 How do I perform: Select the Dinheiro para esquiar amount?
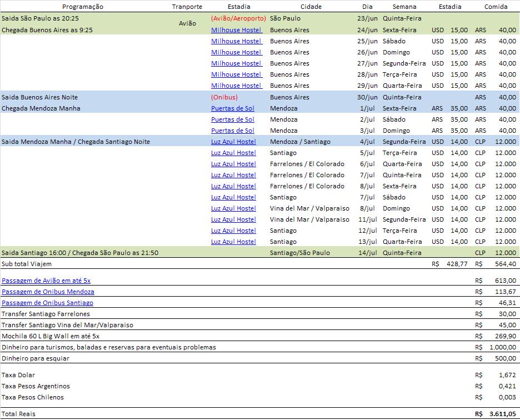pyautogui.click(x=505, y=358)
